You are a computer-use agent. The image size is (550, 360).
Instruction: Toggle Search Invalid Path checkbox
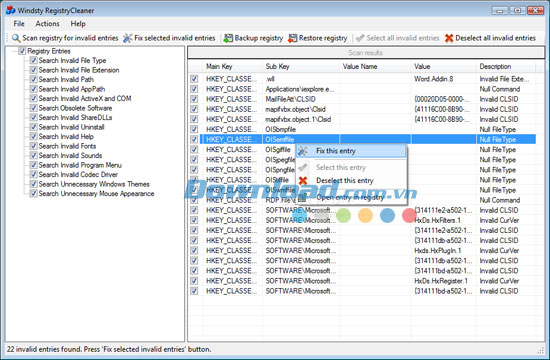point(33,79)
